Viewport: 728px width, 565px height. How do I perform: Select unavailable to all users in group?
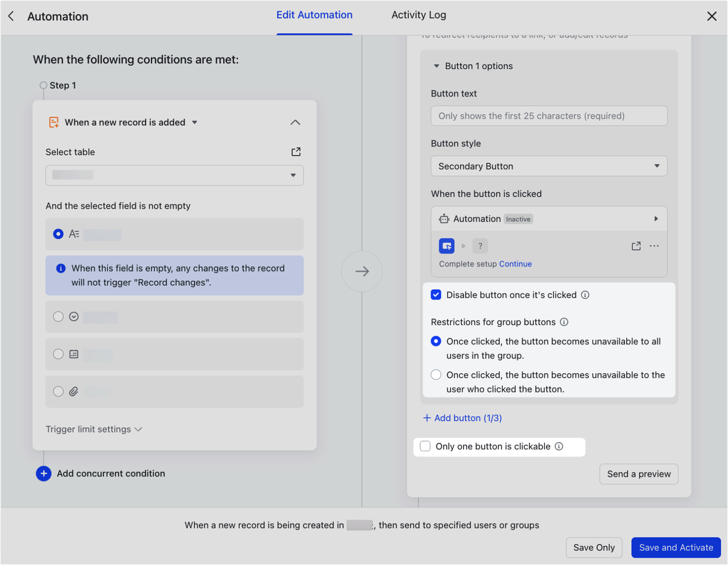tap(436, 341)
